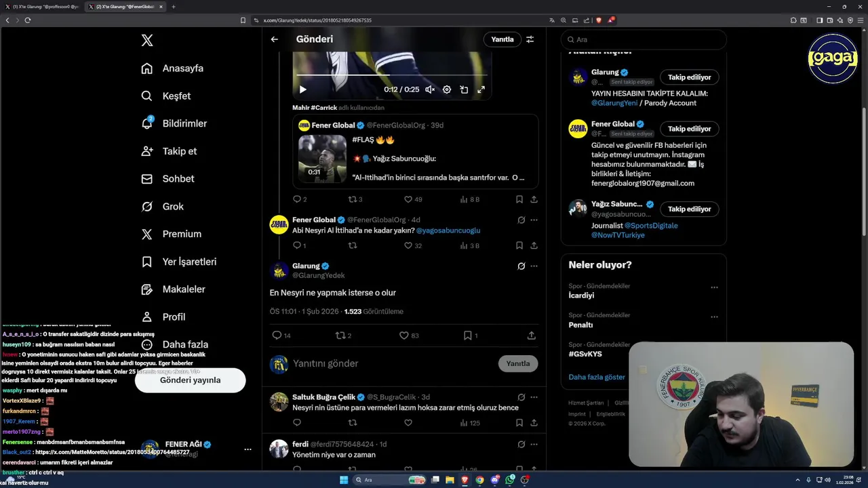Open more options on ferdi reply

pyautogui.click(x=534, y=445)
